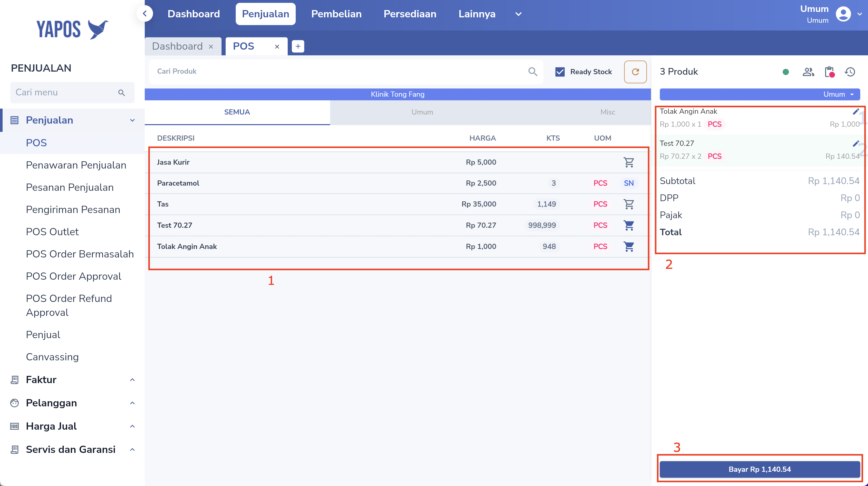Open the user profile avatar
The height and width of the screenshot is (486, 868).
[x=843, y=14]
